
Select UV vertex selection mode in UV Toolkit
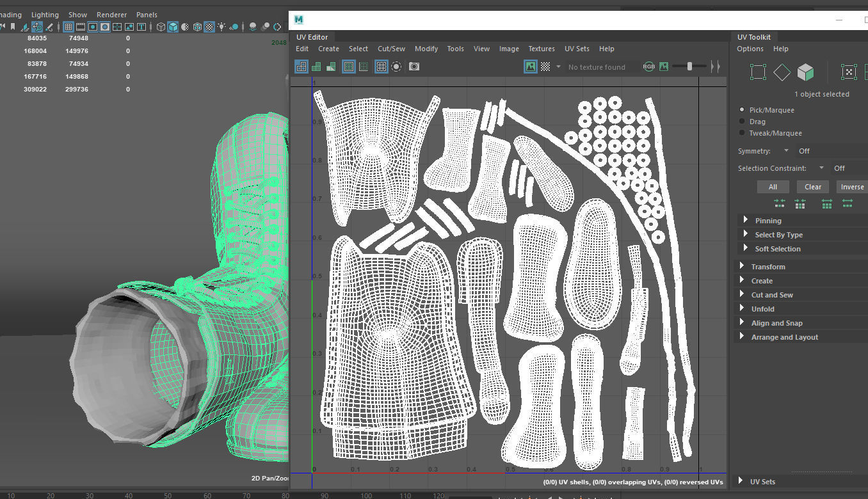758,72
